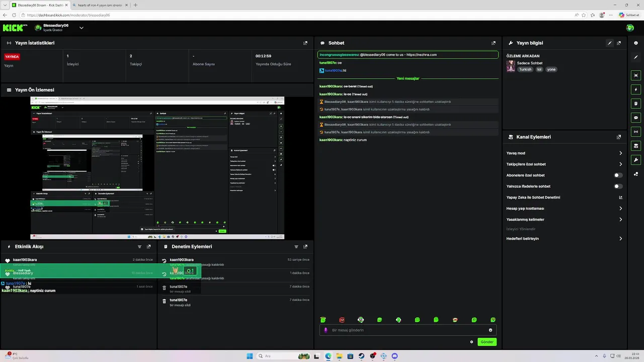Pop out the Sohbet chat panel
The image size is (644, 362).
(x=494, y=43)
